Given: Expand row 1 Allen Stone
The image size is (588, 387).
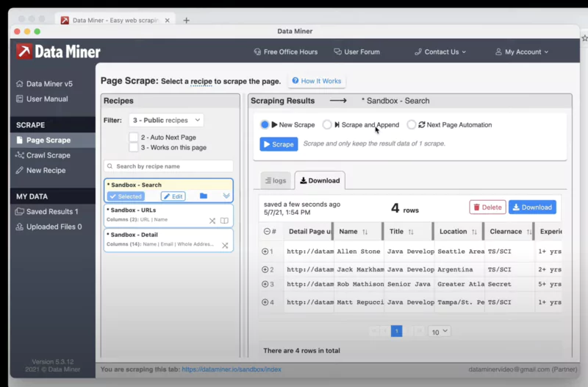Looking at the screenshot, I should (x=265, y=252).
